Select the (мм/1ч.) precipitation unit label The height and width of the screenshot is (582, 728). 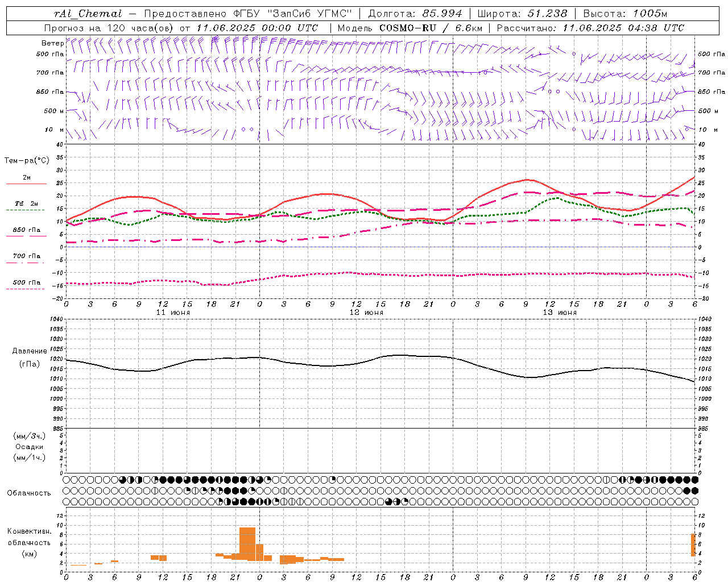tap(30, 458)
